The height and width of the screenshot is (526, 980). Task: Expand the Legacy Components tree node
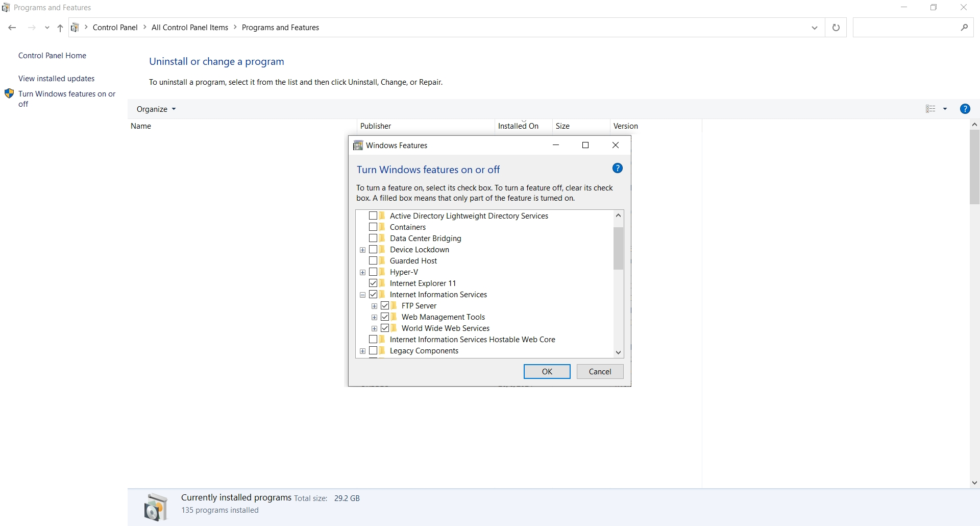tap(362, 351)
